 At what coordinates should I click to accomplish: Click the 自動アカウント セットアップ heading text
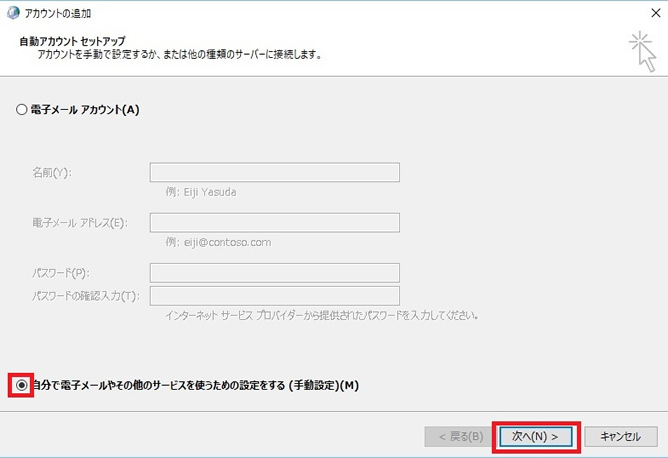coord(72,41)
